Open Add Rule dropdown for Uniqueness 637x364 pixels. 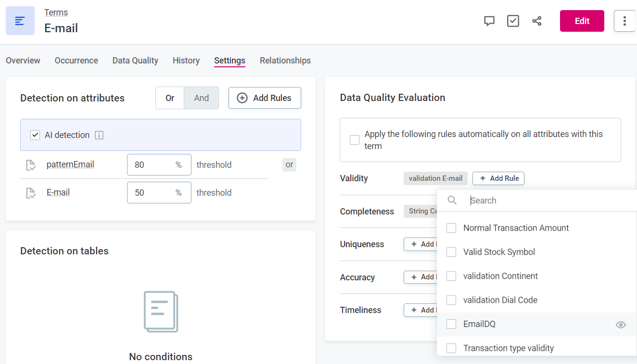[420, 244]
